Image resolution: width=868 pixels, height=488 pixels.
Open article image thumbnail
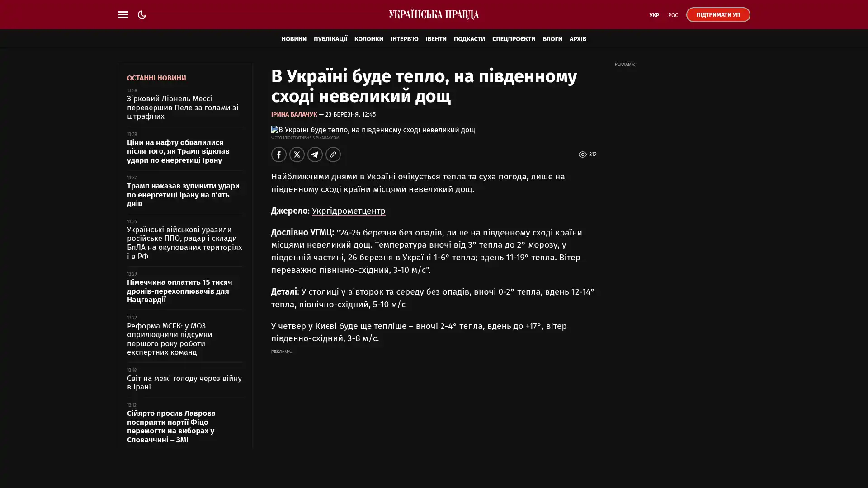(x=373, y=130)
